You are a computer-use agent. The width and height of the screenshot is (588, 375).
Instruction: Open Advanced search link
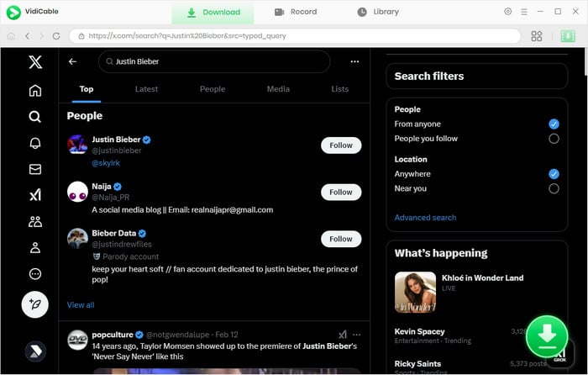click(425, 218)
